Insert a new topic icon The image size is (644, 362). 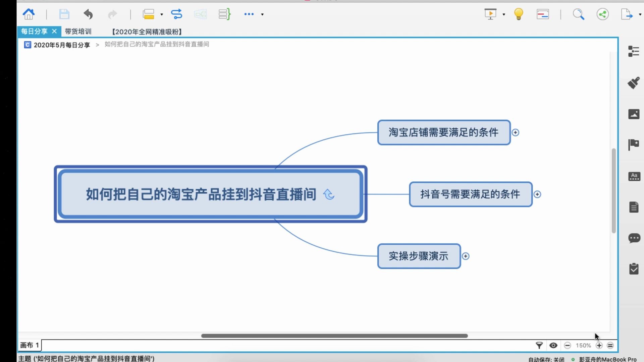[x=148, y=14]
